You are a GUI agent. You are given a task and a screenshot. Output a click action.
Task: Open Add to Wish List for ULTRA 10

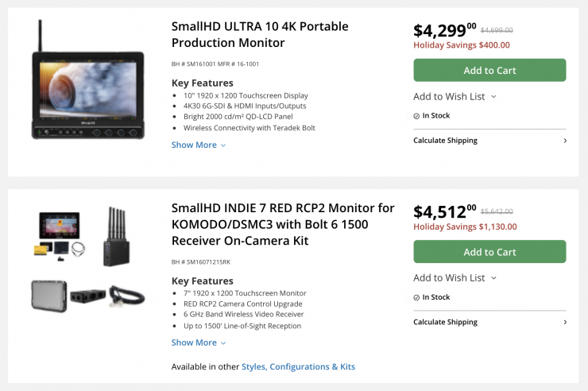click(449, 97)
